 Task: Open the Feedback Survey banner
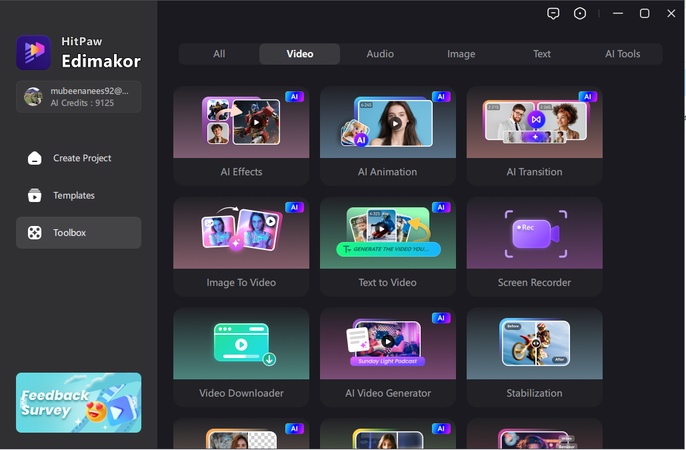pos(79,402)
